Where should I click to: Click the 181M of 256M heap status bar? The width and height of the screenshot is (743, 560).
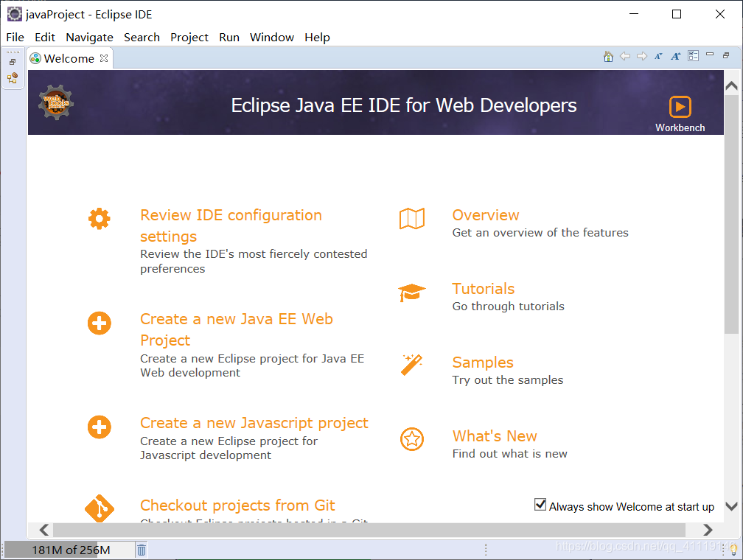click(x=69, y=550)
